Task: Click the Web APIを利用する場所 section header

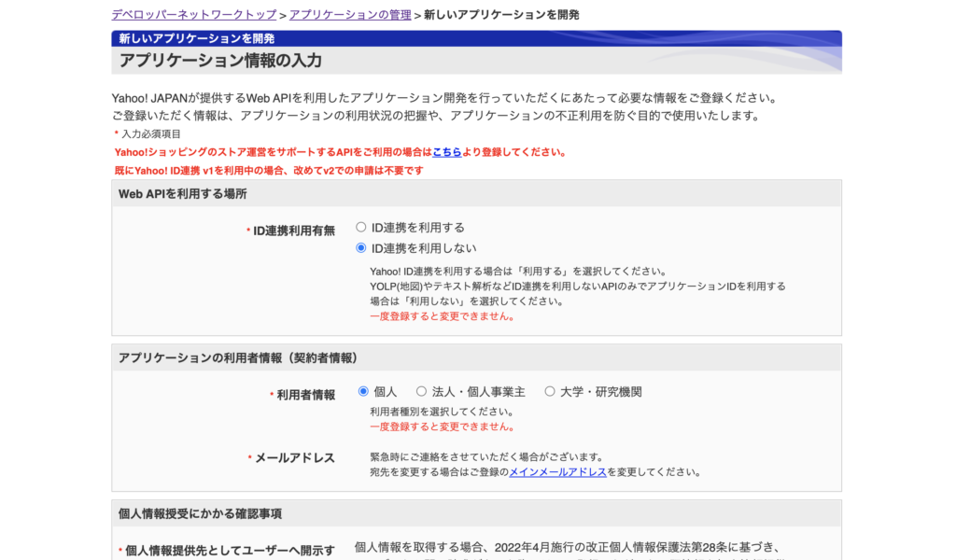Action: [183, 193]
